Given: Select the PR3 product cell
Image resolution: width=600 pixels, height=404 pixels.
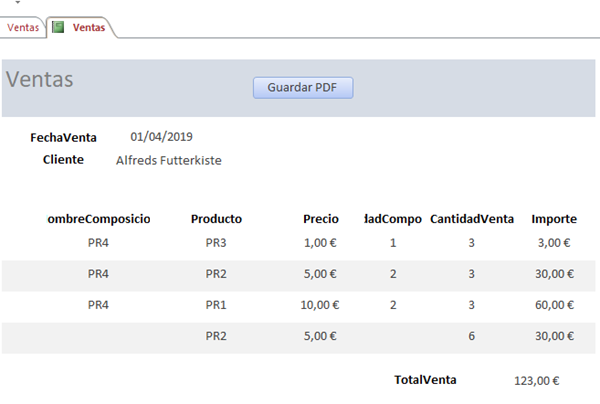Looking at the screenshot, I should 216,242.
